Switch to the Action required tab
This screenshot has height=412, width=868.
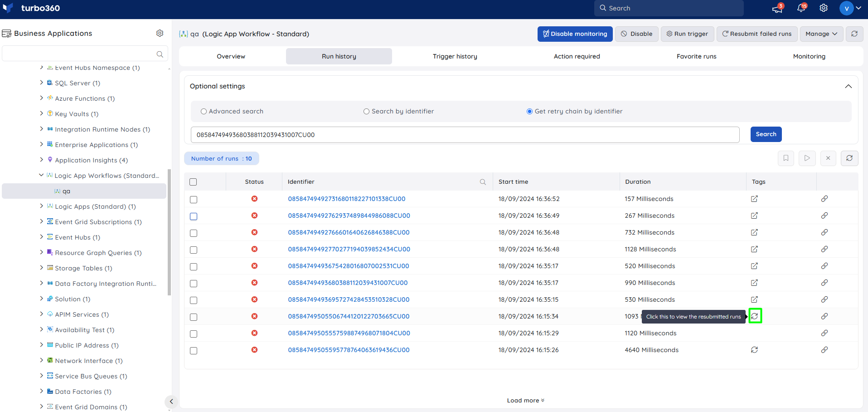click(x=577, y=56)
